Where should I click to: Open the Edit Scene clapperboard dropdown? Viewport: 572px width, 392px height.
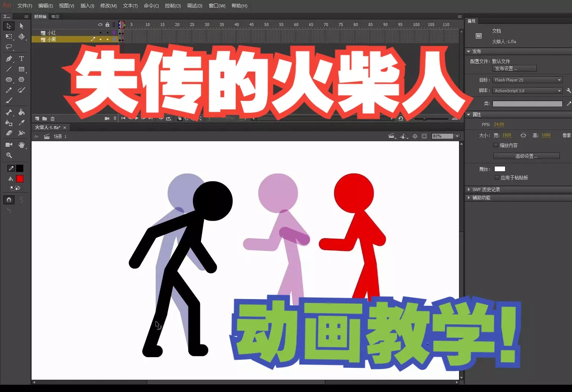392,136
